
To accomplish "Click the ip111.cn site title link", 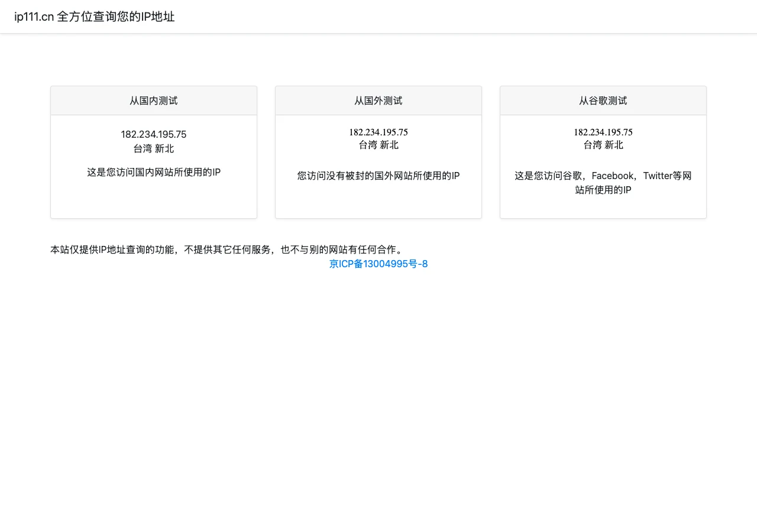I will point(95,17).
